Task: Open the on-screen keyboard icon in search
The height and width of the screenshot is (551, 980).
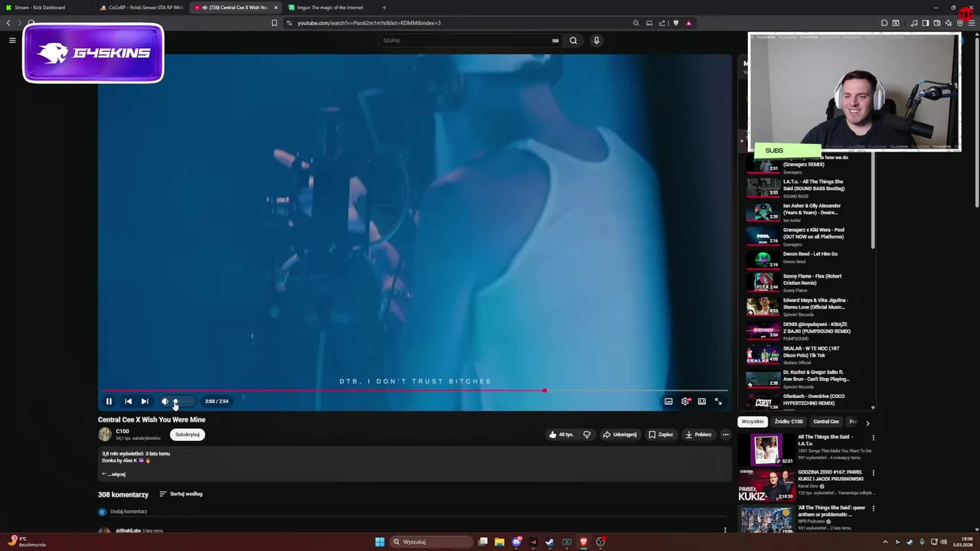Action: coord(555,41)
